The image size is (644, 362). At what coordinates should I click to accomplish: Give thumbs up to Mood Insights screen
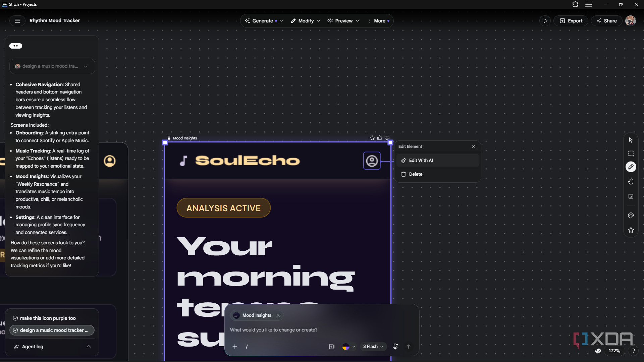379,138
